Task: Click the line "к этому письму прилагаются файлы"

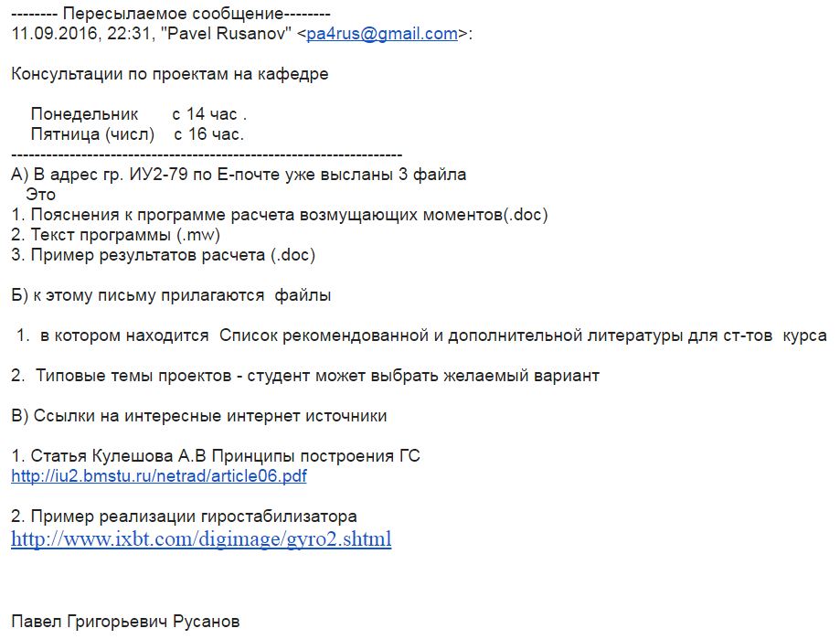Action: [x=171, y=295]
